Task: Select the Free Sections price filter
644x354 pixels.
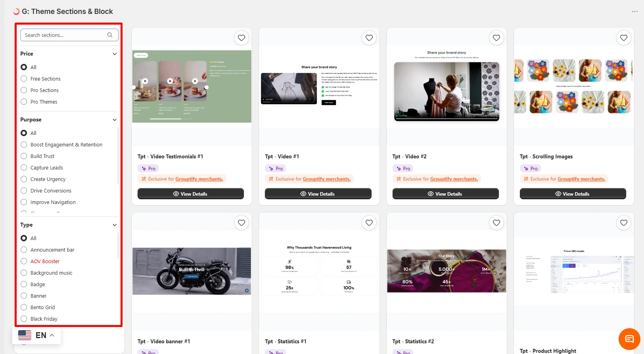Action: click(24, 79)
